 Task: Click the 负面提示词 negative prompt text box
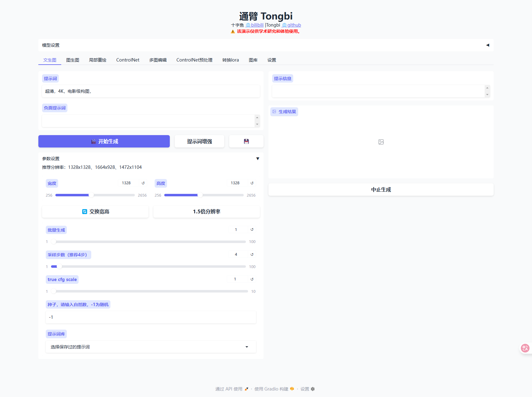(x=148, y=121)
